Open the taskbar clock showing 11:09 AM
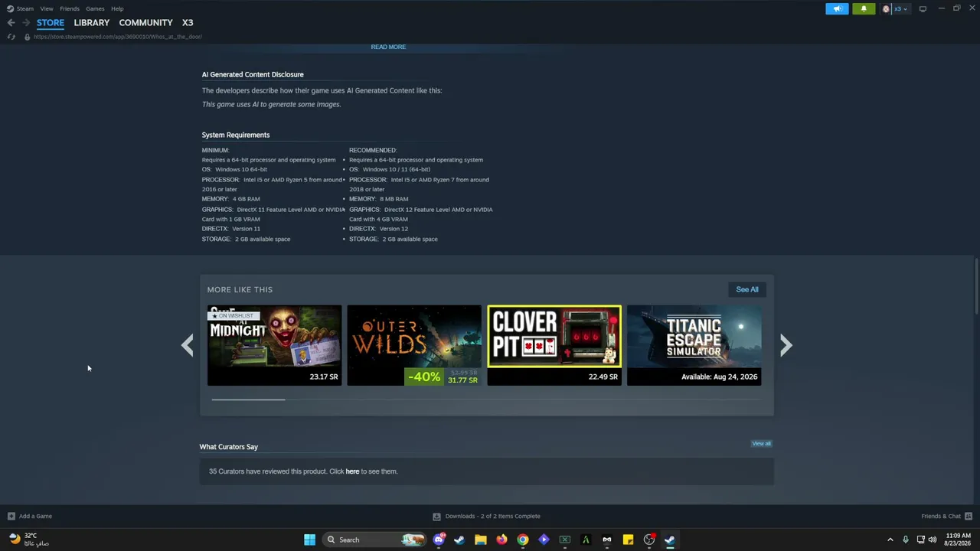The image size is (980, 551). coord(958,540)
